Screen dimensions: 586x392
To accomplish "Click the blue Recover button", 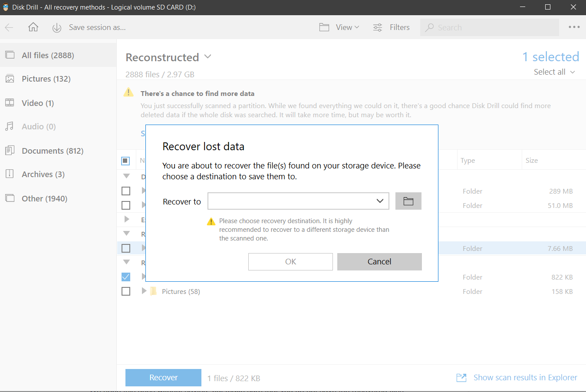I will click(163, 378).
